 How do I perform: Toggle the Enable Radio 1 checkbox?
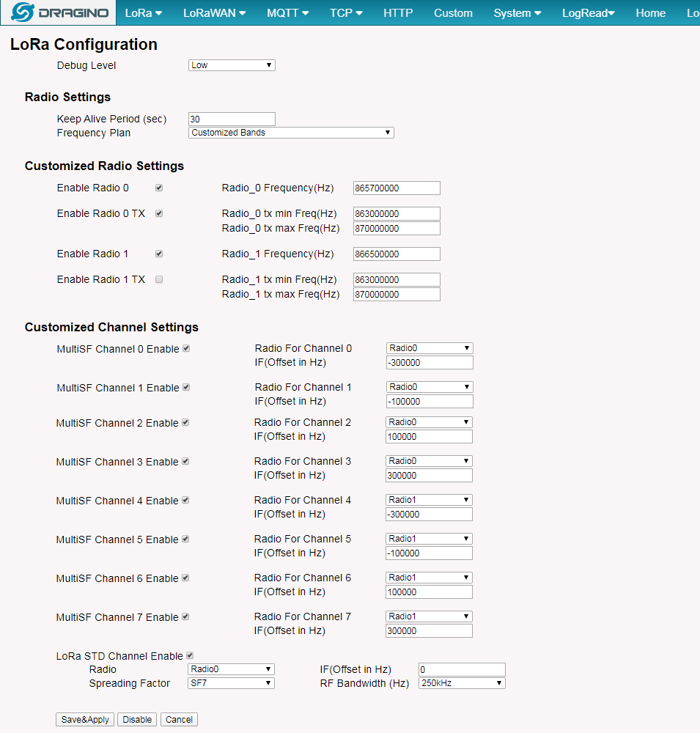(x=159, y=254)
